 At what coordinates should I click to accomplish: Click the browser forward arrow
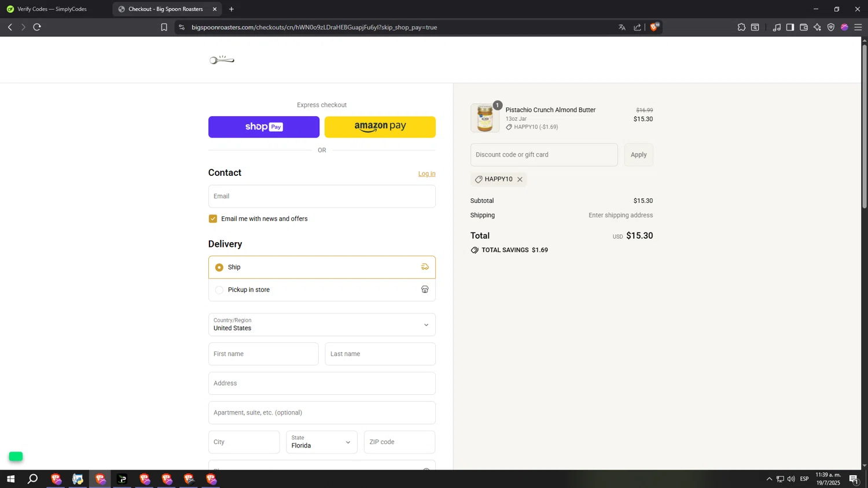click(x=23, y=27)
